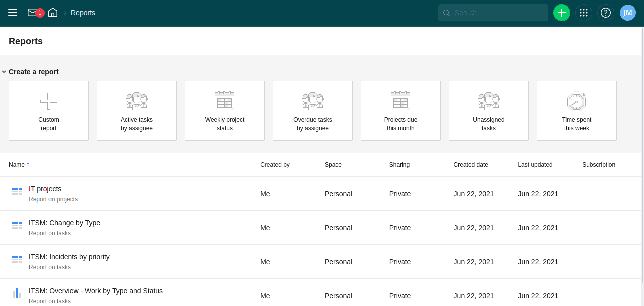Click the Created date column header
644x306 pixels.
click(470, 165)
